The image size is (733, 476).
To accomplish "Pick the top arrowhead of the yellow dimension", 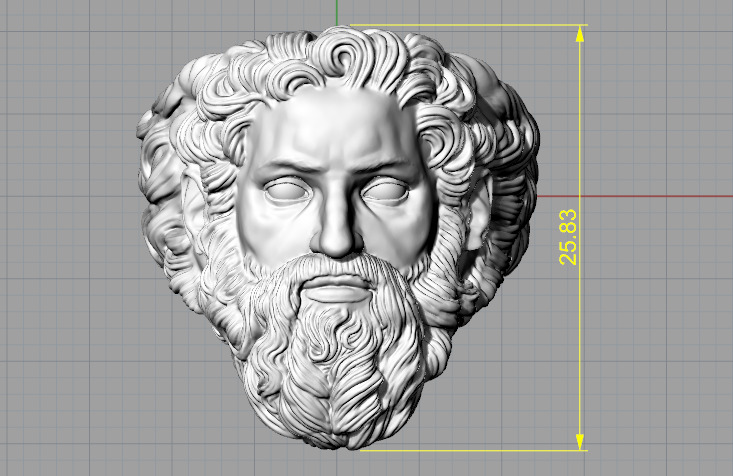I will tap(580, 34).
